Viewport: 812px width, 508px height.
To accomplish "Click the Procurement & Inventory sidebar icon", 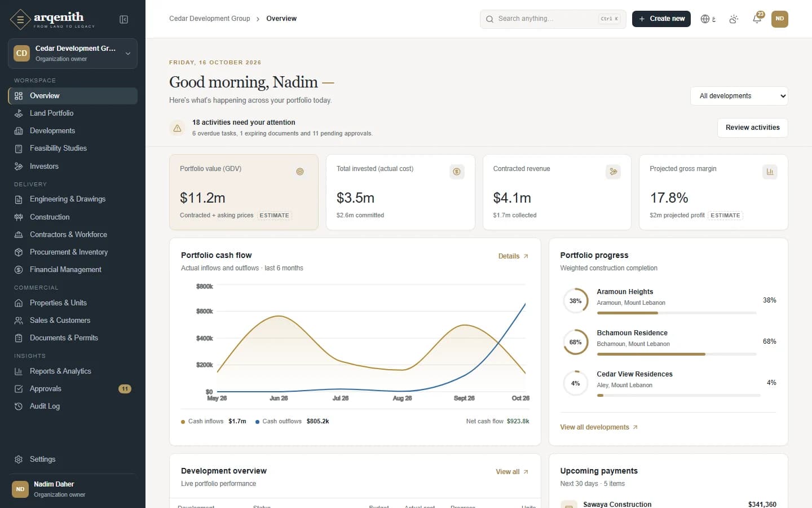I will 19,252.
